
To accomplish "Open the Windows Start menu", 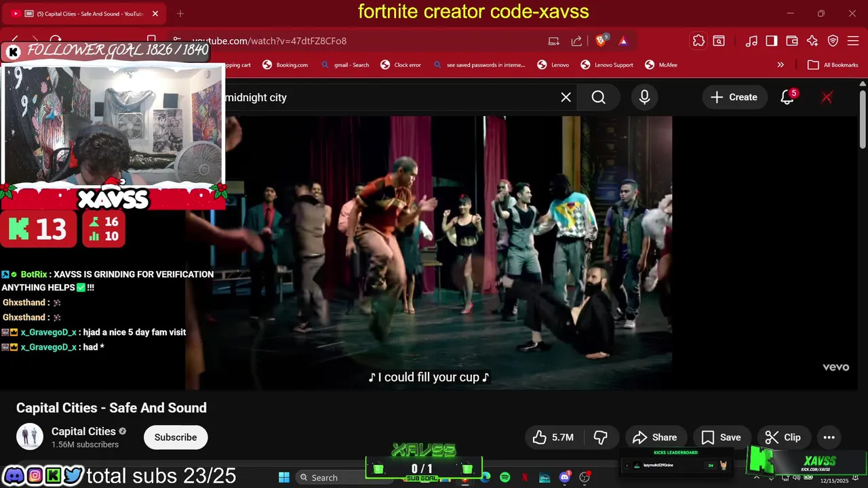I will [284, 478].
